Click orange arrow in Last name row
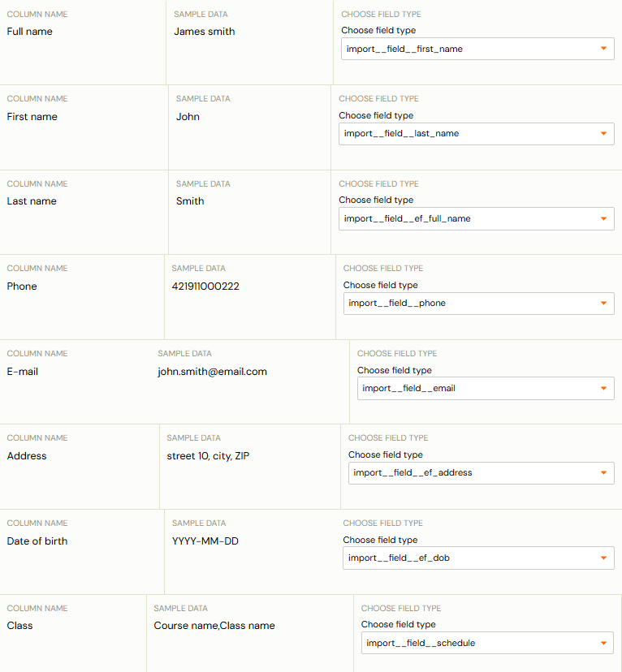622x672 pixels. point(603,218)
